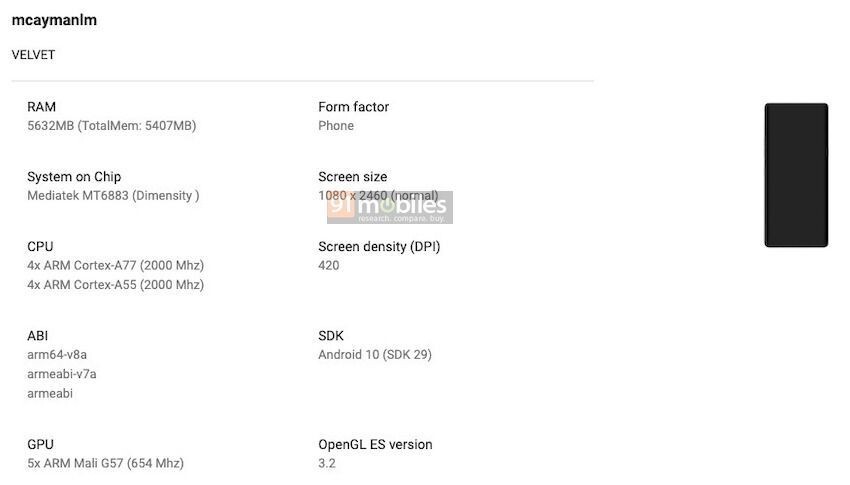Screen dimensions: 850x485
Task: Select the mcaymanlm device heading
Action: pos(54,20)
